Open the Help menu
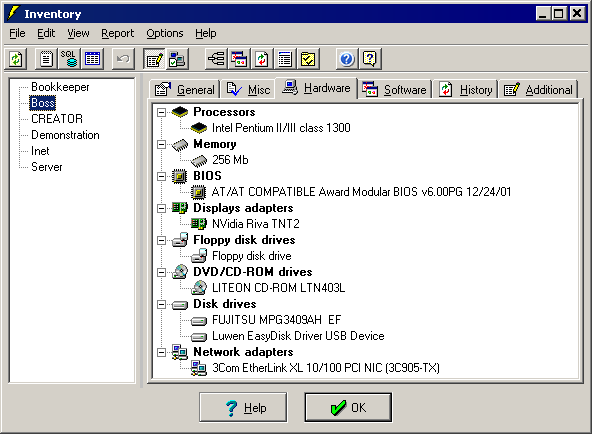Screen dimensions: 592x434 point(206,33)
